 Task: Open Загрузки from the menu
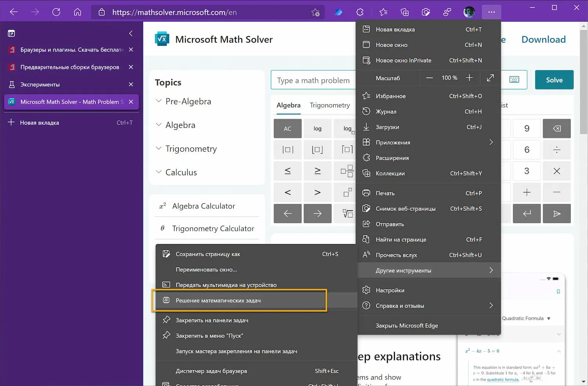pyautogui.click(x=428, y=127)
